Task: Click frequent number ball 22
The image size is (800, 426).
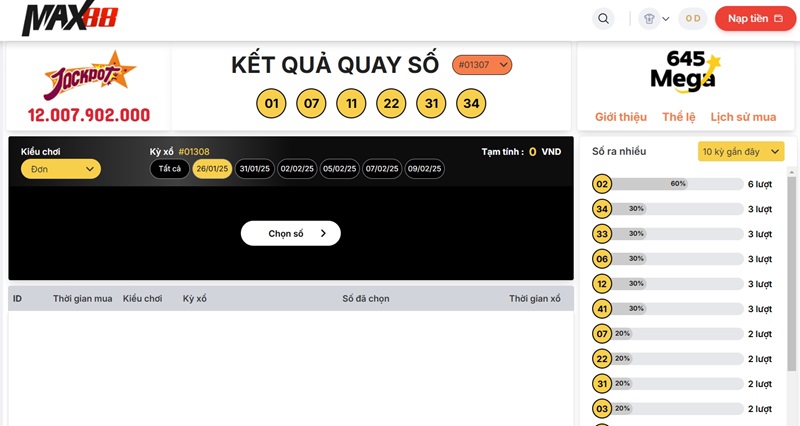Action: [602, 359]
